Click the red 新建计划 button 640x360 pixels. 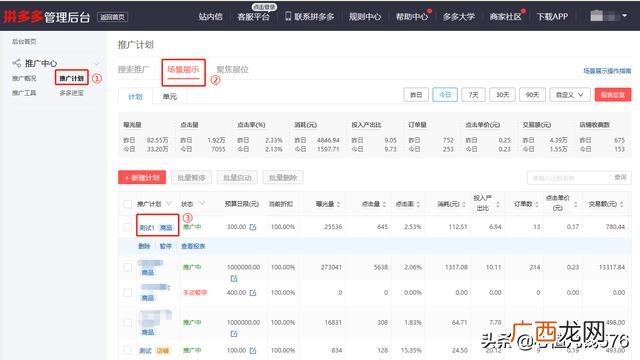[x=142, y=178]
